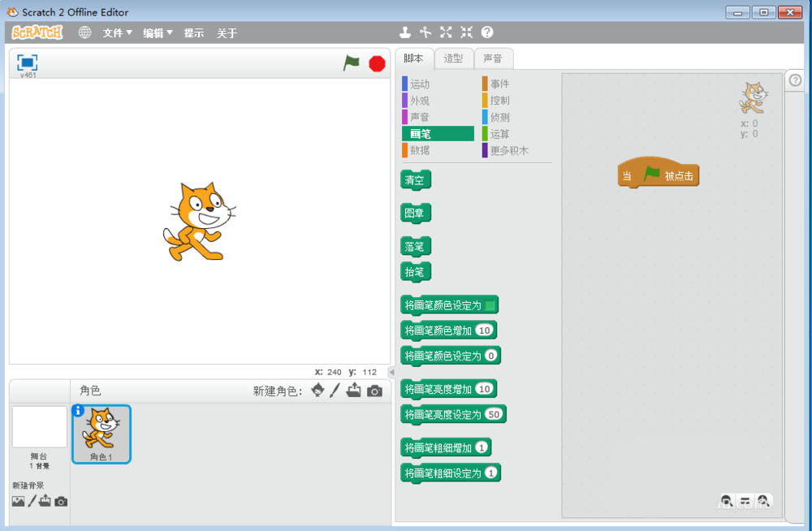
Task: Click the 落笔 pen down block
Action: (x=415, y=247)
